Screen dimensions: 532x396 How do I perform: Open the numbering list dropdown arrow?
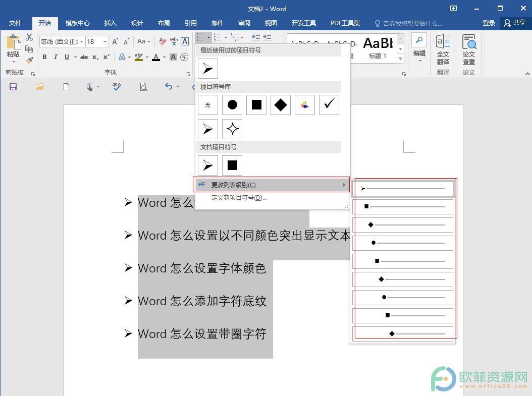pos(226,37)
